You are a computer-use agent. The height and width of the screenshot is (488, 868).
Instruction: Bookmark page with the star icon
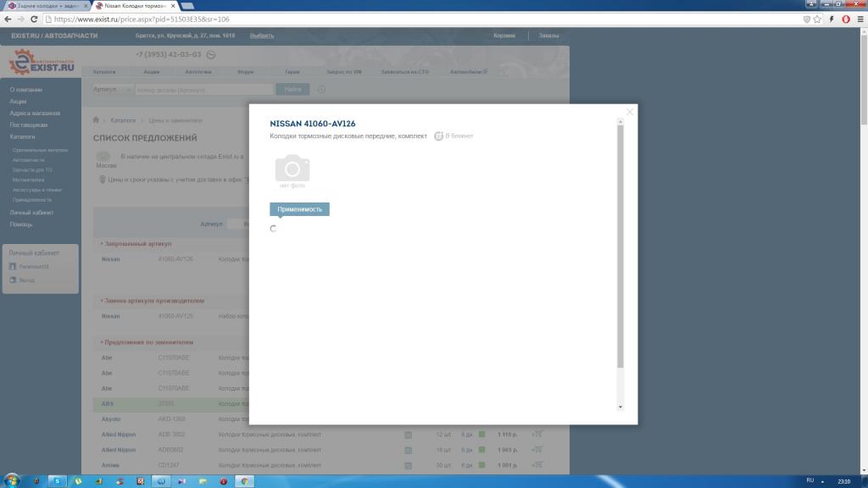pyautogui.click(x=817, y=19)
